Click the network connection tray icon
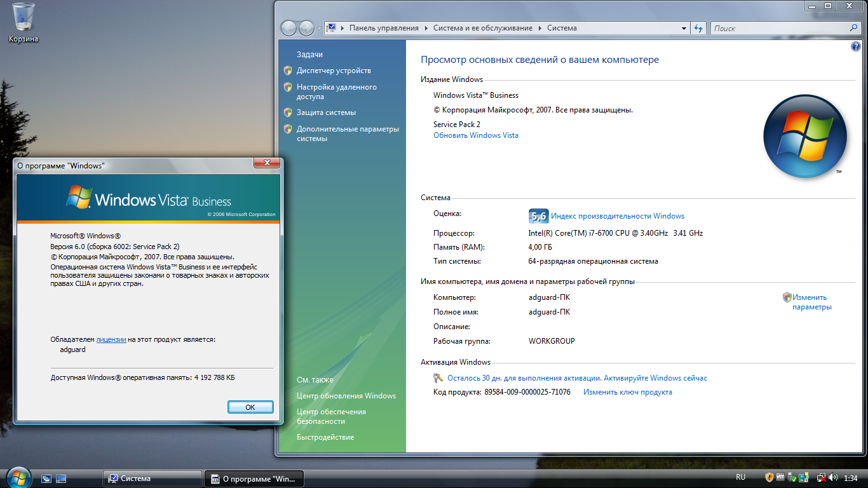 click(x=822, y=477)
